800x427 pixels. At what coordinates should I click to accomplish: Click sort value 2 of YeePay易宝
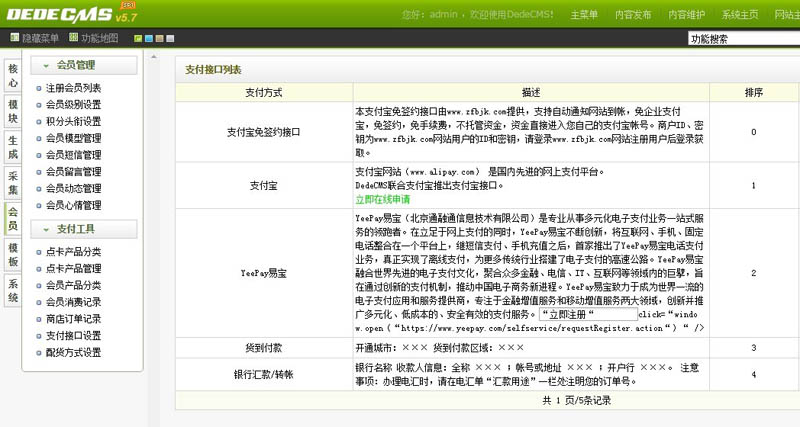point(754,273)
